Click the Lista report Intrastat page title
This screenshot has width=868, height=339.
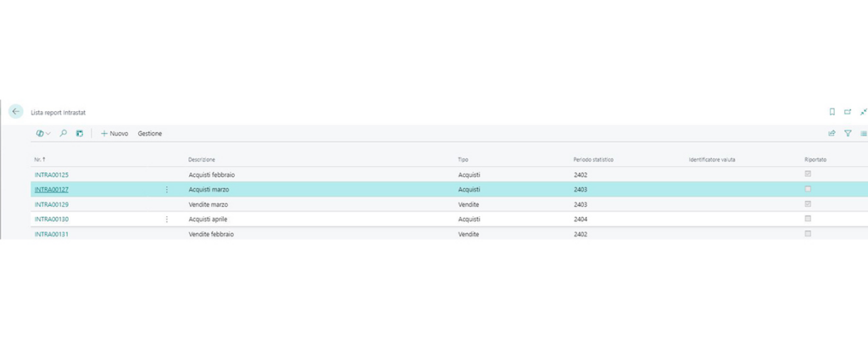tap(58, 113)
